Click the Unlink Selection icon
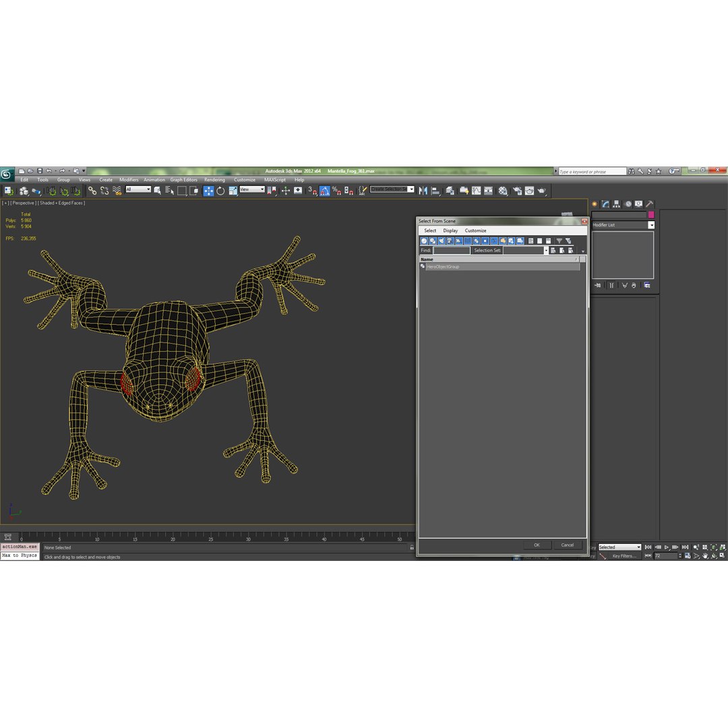 [104, 190]
